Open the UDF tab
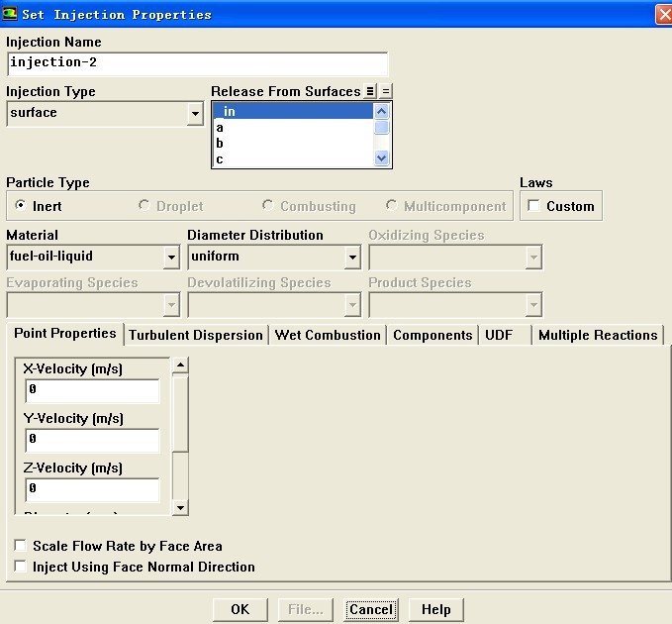This screenshot has width=672, height=624. pos(499,335)
